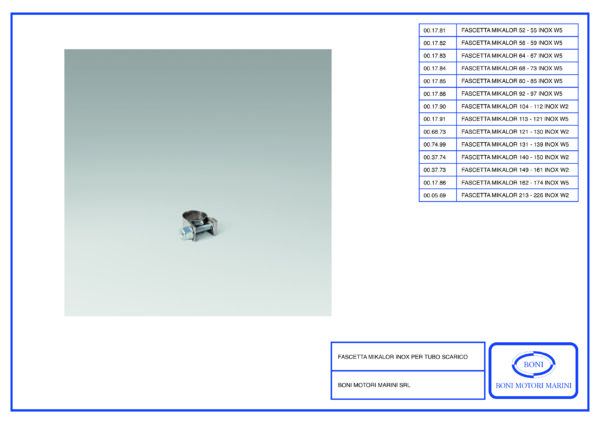The width and height of the screenshot is (600, 424).
Task: Select the product code 00.17.85 cell
Action: pyautogui.click(x=436, y=81)
